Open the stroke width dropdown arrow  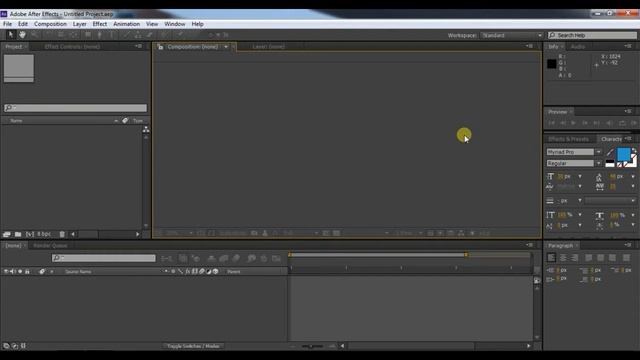click(580, 201)
